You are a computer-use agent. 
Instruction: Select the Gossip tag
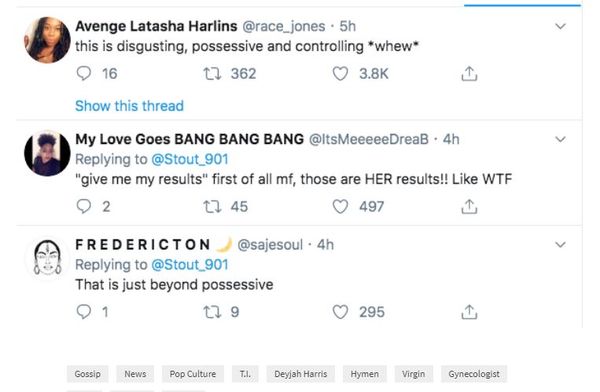88,374
